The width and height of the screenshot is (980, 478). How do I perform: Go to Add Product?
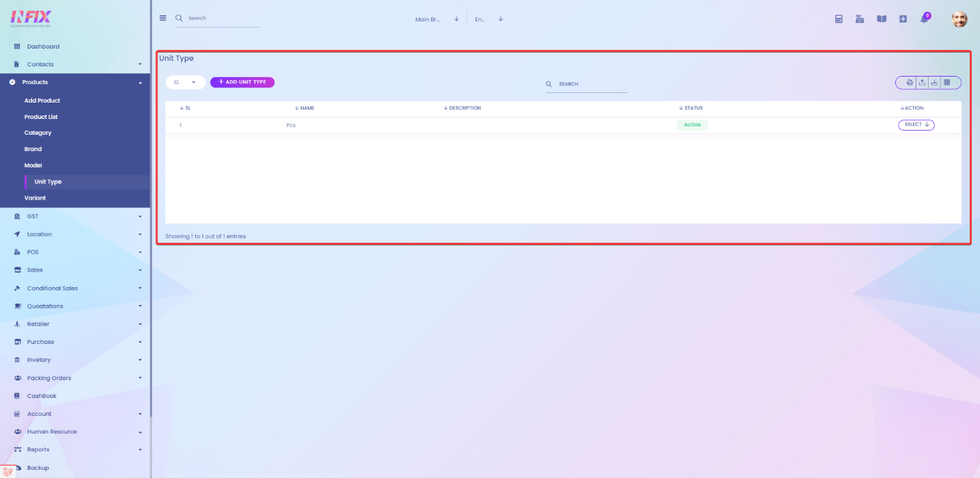coord(42,101)
